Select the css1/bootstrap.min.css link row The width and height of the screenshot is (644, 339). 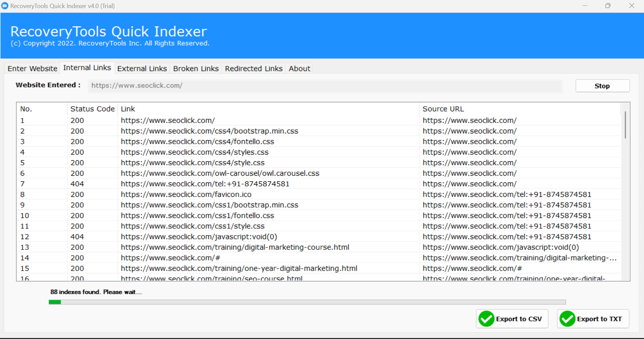coord(209,205)
